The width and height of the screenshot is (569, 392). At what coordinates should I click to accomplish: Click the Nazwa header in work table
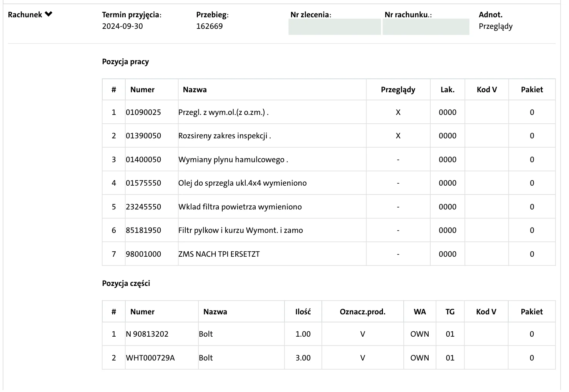[195, 90]
